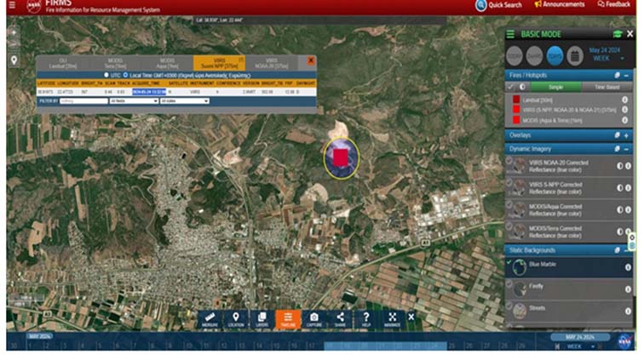
Task: Collapse the Dynamic Imagery section
Action: (x=626, y=149)
